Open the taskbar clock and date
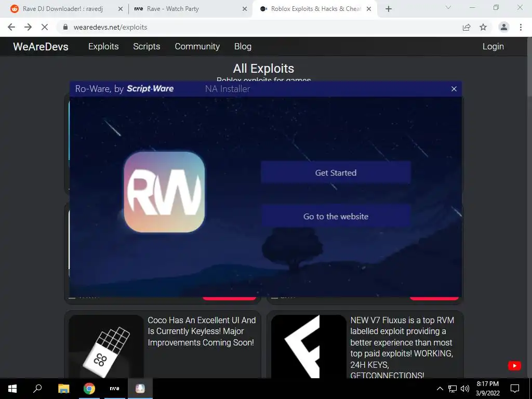The image size is (532, 399). (487, 389)
